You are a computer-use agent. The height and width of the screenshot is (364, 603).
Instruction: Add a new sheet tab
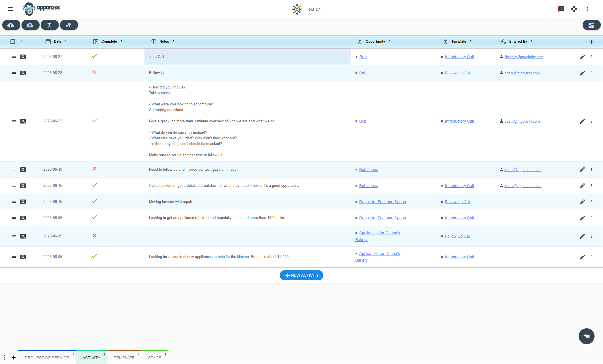tap(14, 357)
